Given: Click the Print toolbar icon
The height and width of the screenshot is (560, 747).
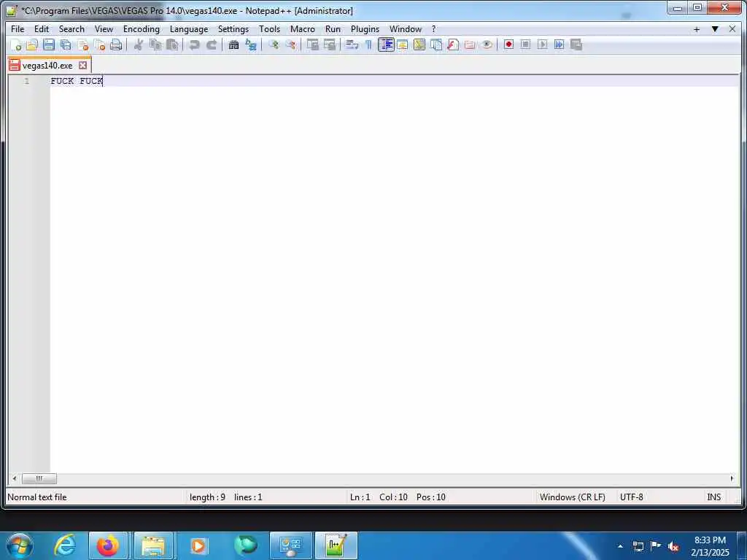Looking at the screenshot, I should coord(116,44).
